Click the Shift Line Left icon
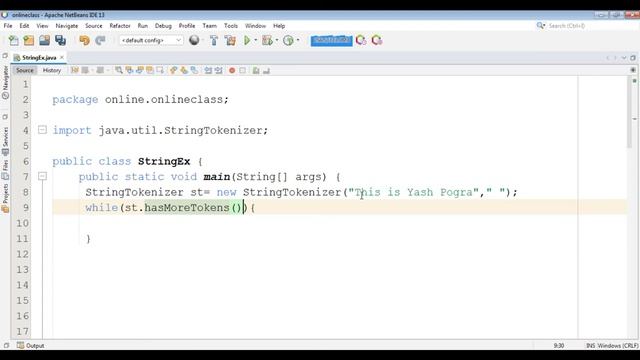 [x=208, y=70]
